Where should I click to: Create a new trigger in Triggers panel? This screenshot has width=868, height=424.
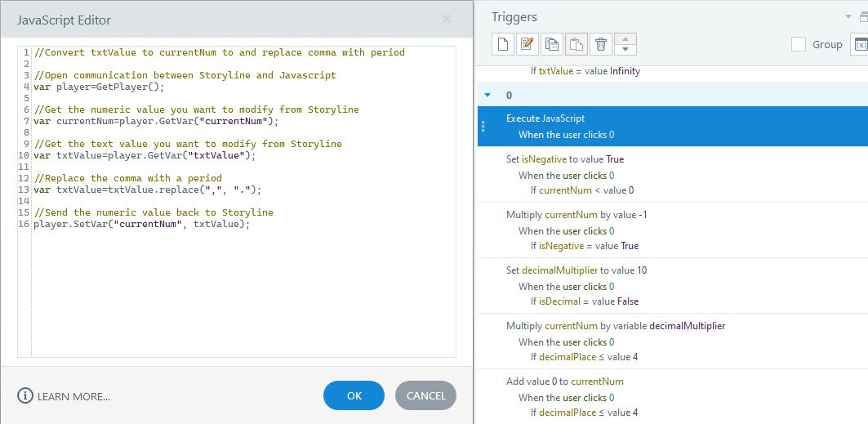tap(503, 44)
